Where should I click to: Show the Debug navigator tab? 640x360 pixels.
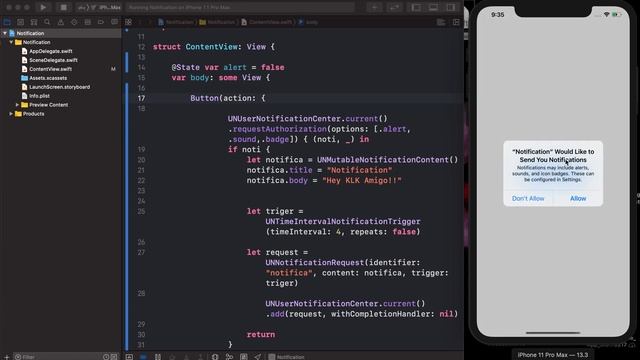click(87, 22)
